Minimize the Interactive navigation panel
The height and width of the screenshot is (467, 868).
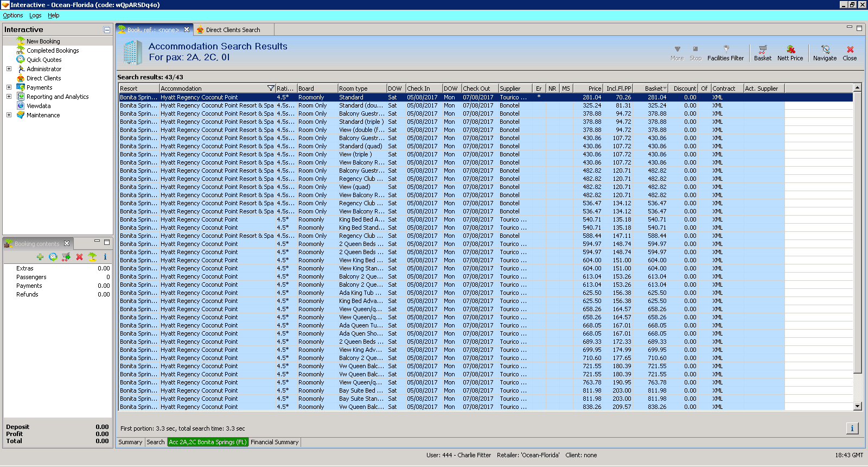point(107,30)
